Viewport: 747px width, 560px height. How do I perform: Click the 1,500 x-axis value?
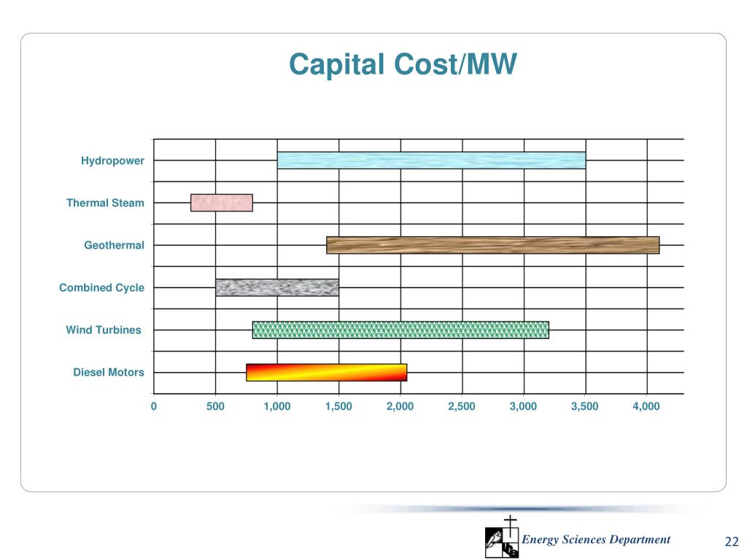(x=338, y=406)
